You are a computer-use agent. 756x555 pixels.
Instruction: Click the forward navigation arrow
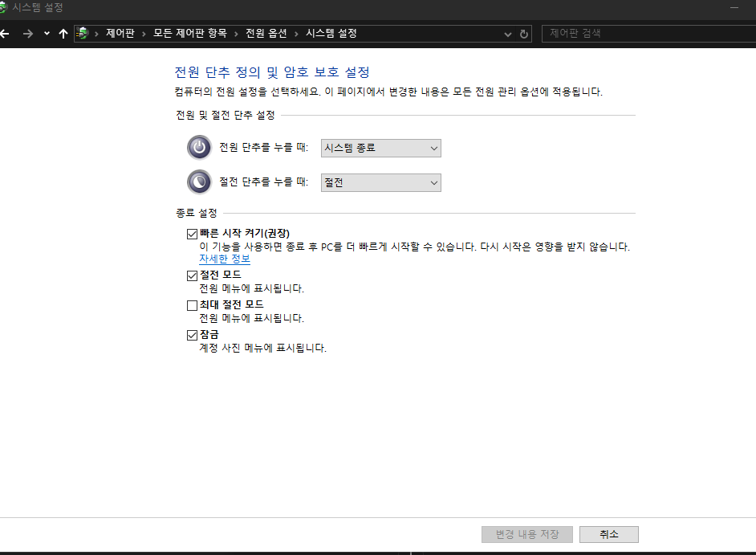click(x=28, y=34)
